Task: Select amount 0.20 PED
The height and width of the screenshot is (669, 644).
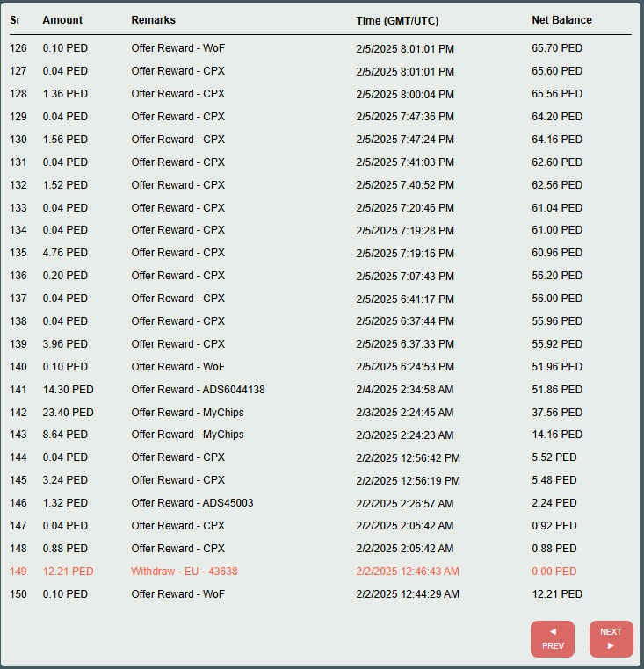Action: click(65, 276)
